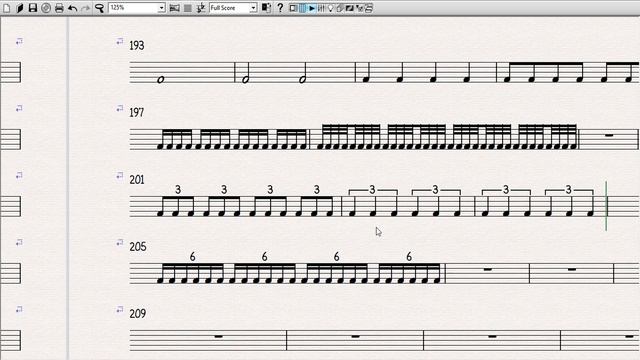
Task: Toggle the Ideas lightbulb window
Action: [x=331, y=8]
